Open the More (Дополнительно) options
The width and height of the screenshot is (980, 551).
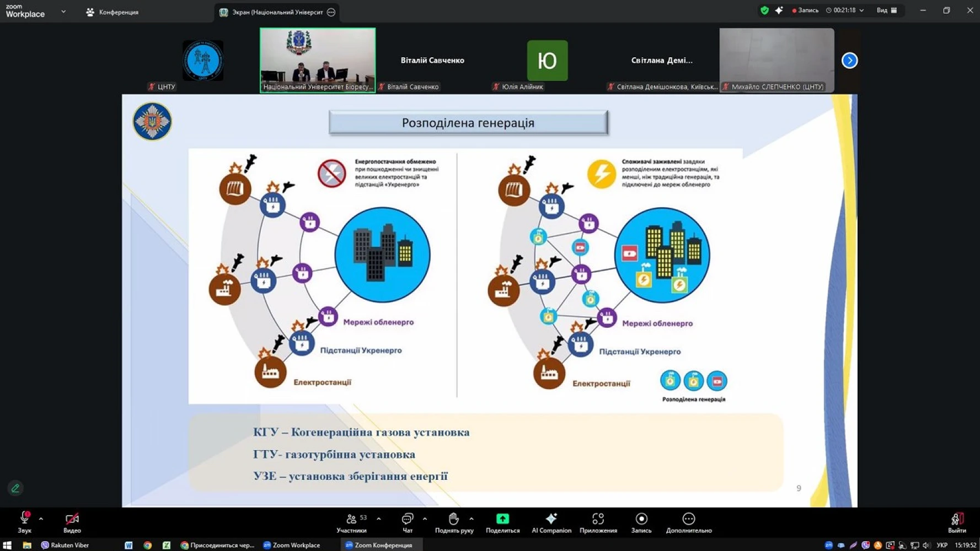[x=688, y=522]
